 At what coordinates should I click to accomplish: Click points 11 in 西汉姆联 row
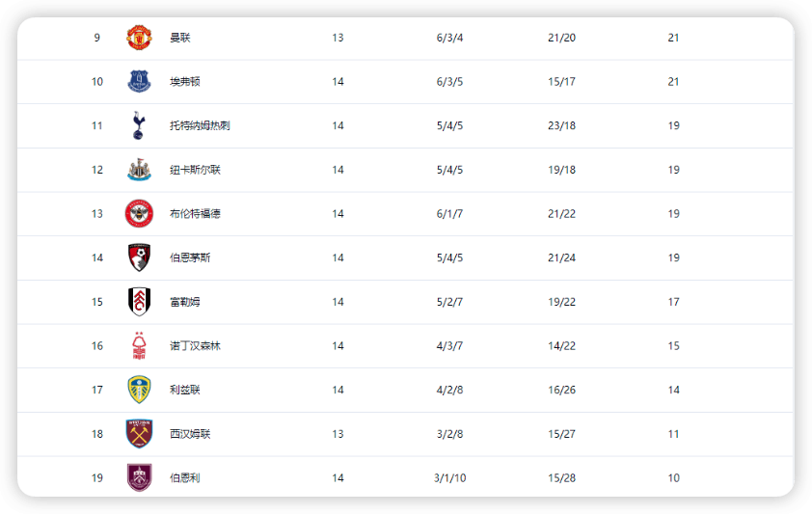tap(673, 433)
